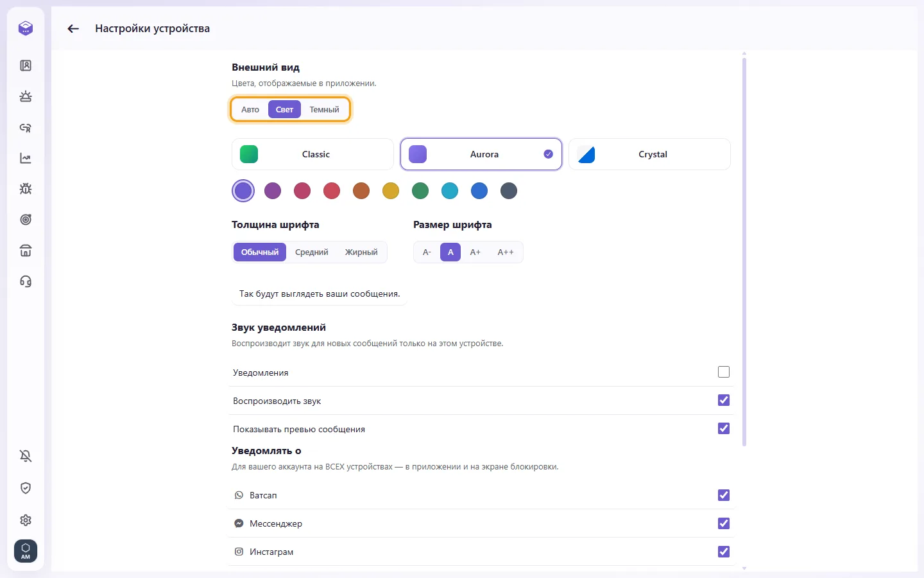The height and width of the screenshot is (578, 924).
Task: Set font weight to Жирный
Action: click(361, 252)
